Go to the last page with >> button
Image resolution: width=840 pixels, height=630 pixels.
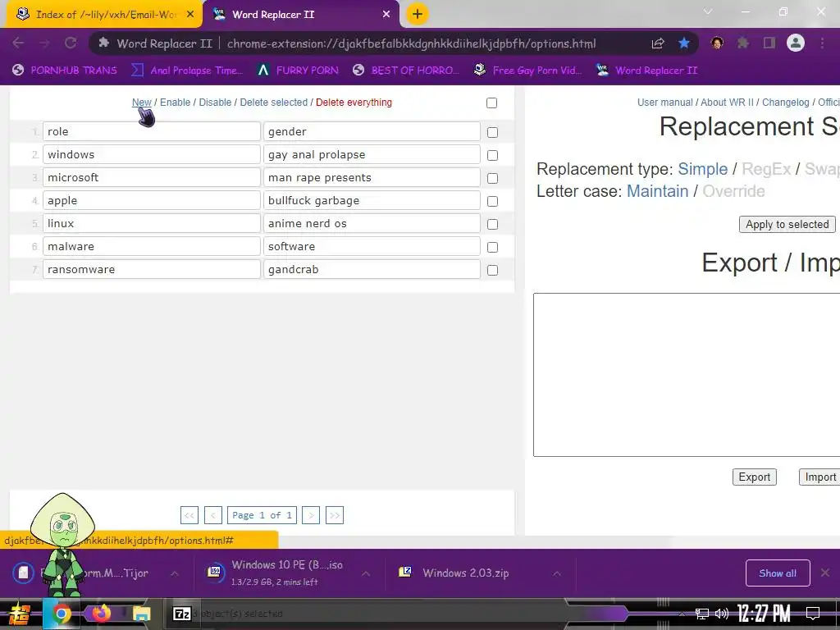point(335,515)
